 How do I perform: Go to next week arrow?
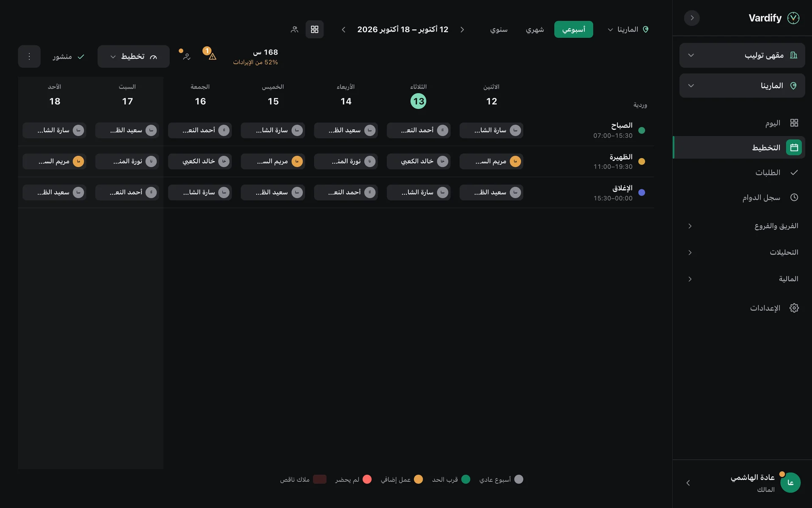coord(343,29)
